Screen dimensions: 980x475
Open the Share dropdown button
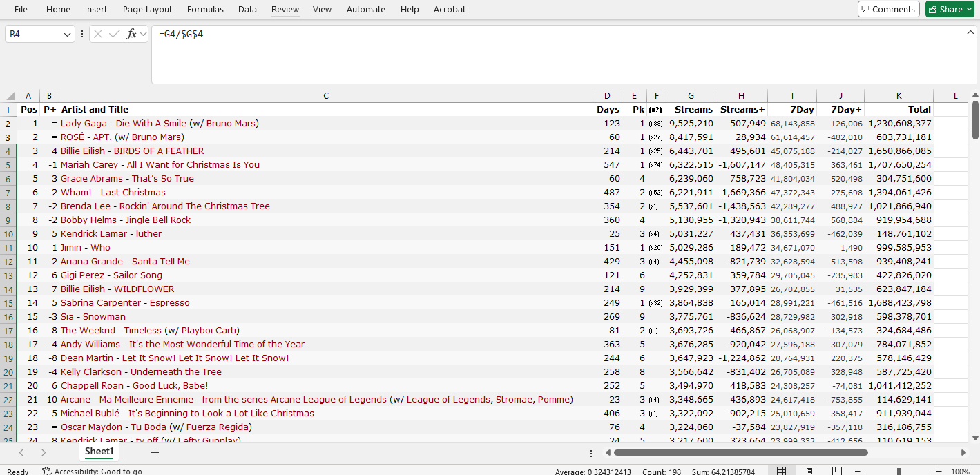[950, 9]
